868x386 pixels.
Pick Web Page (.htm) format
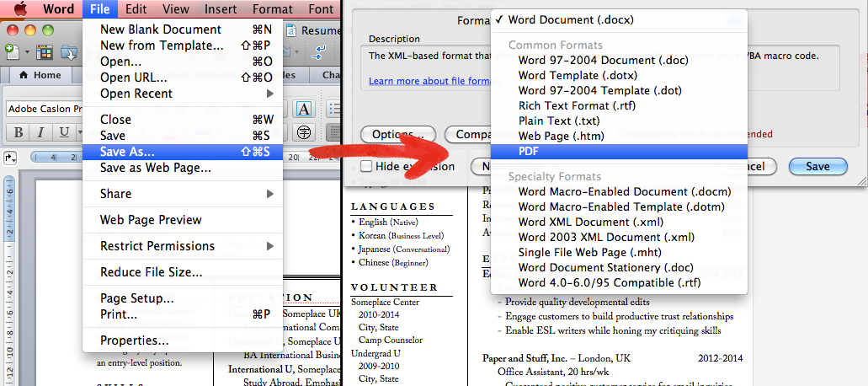(x=619, y=136)
